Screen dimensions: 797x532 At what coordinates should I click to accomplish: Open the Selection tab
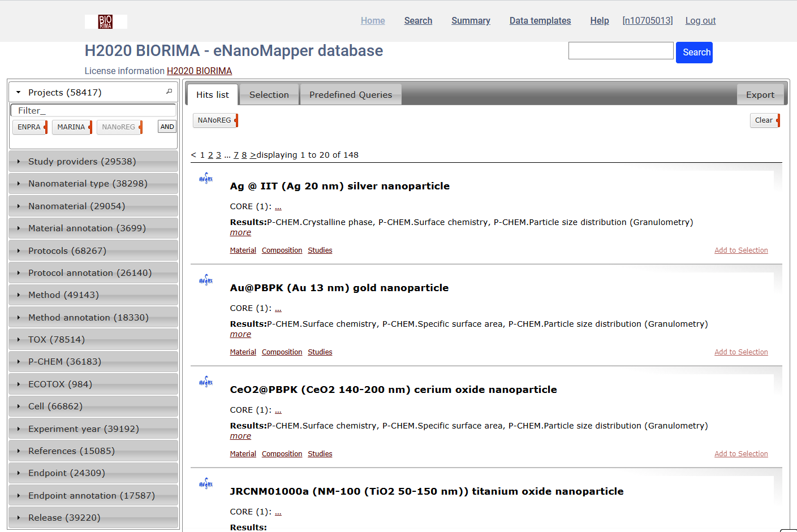click(x=269, y=95)
